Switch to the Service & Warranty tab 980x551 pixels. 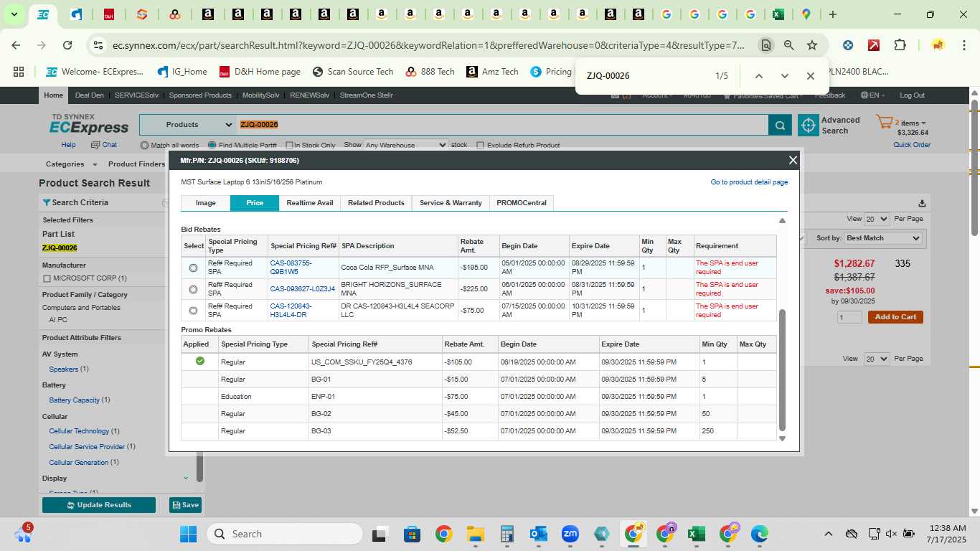[451, 203]
